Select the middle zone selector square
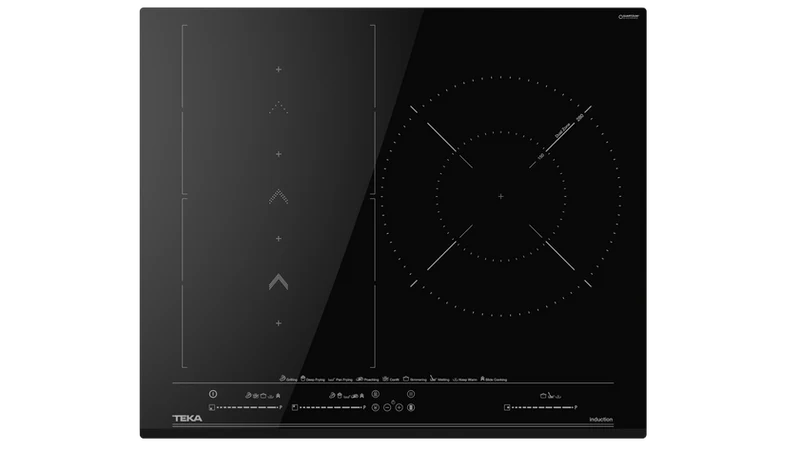Screen dimensions: 800x450 pyautogui.click(x=294, y=407)
